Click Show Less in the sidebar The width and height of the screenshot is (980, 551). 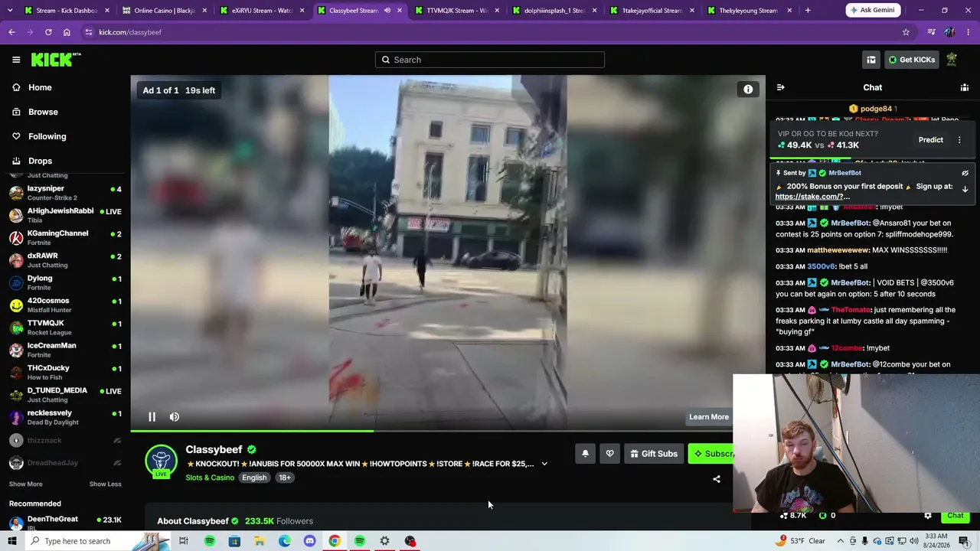tap(105, 484)
